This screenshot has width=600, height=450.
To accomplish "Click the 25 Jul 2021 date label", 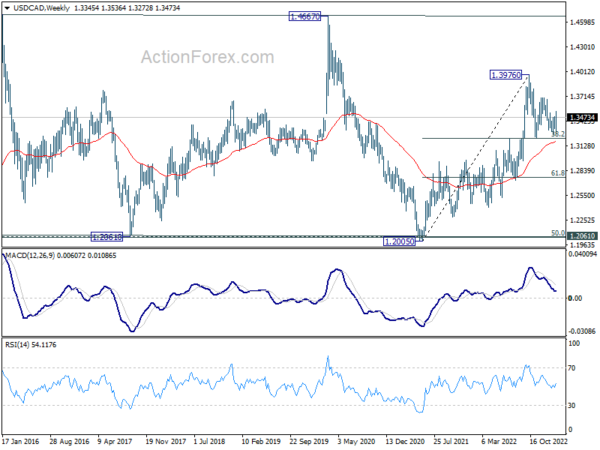I will coord(451,441).
